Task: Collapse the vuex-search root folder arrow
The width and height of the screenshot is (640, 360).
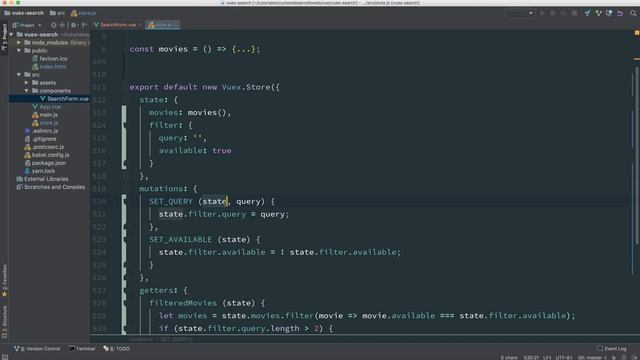Action: pyautogui.click(x=11, y=35)
